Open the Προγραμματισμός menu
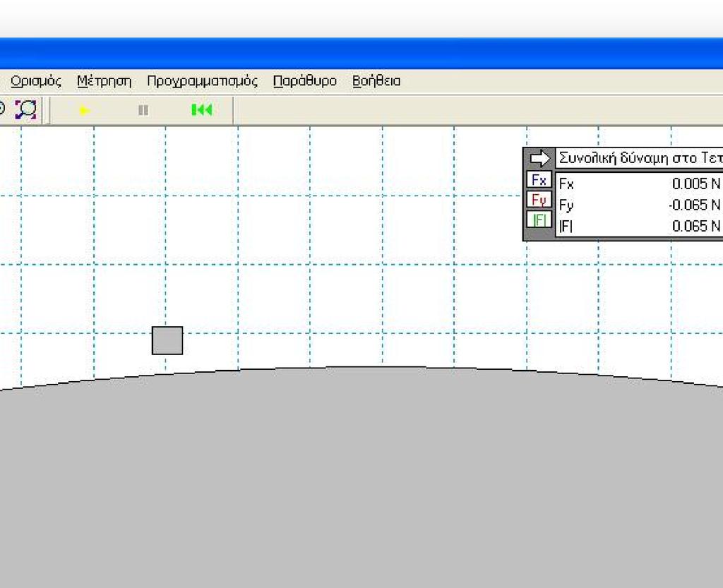Image resolution: width=723 pixels, height=588 pixels. pos(202,82)
